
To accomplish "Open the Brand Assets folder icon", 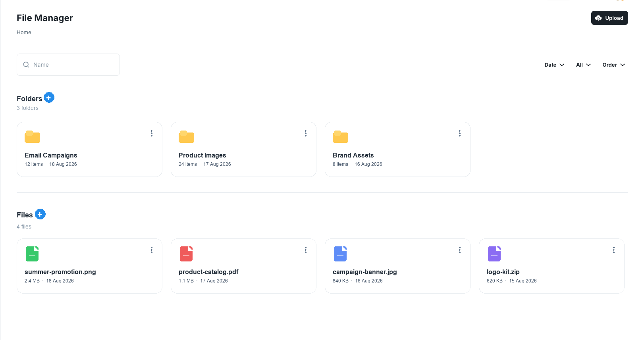I will 340,136.
